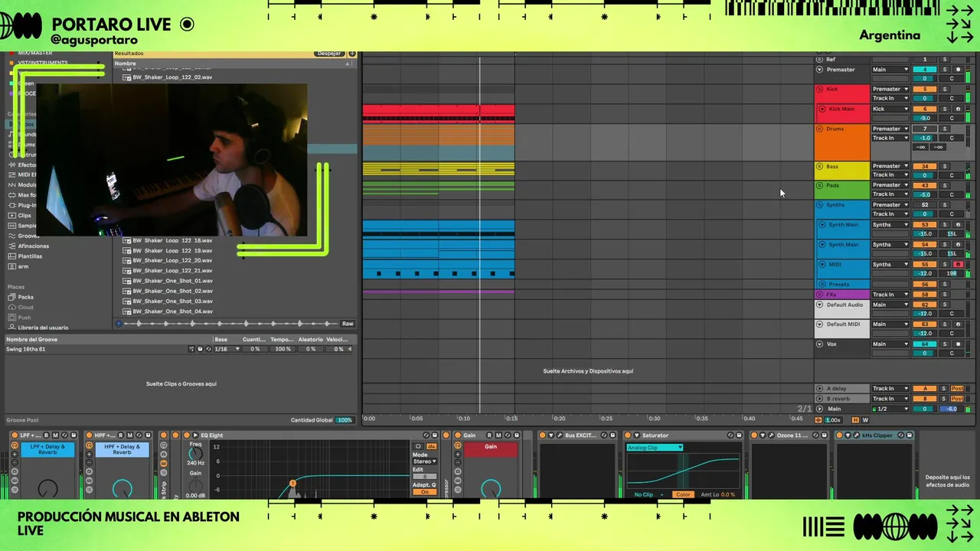Arm the MIDI track for recording
This screenshot has width=980, height=551.
click(x=957, y=265)
